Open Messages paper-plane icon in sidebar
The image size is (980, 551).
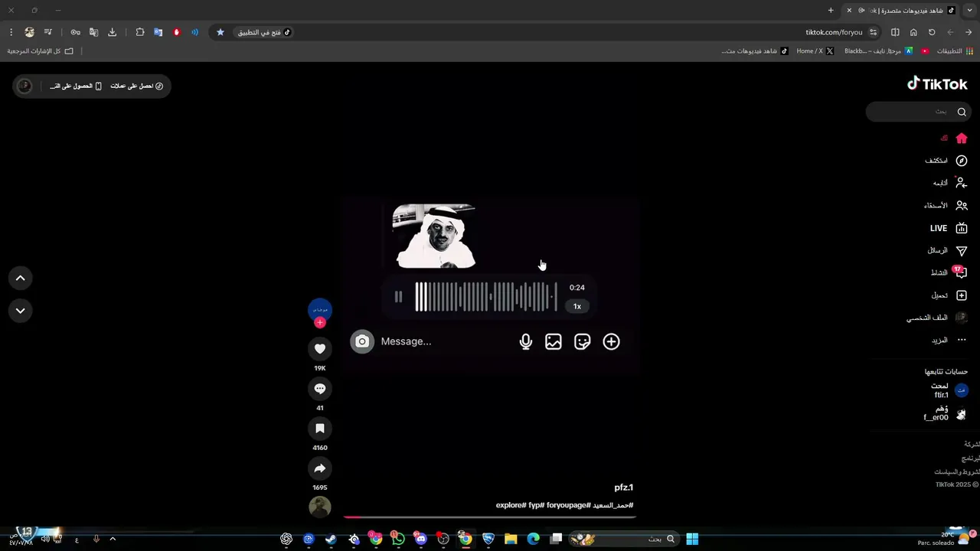[x=962, y=250]
